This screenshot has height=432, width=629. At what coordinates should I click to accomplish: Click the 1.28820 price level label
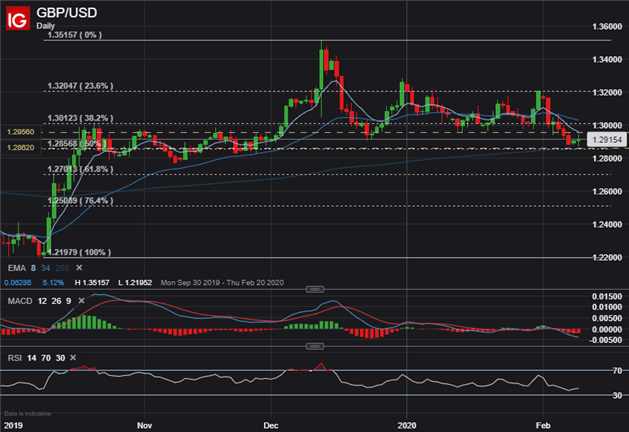[x=20, y=148]
